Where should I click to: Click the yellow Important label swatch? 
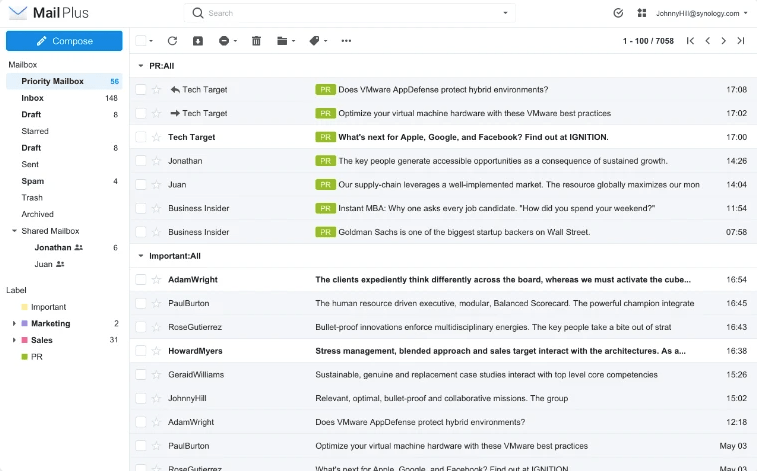click(x=25, y=307)
